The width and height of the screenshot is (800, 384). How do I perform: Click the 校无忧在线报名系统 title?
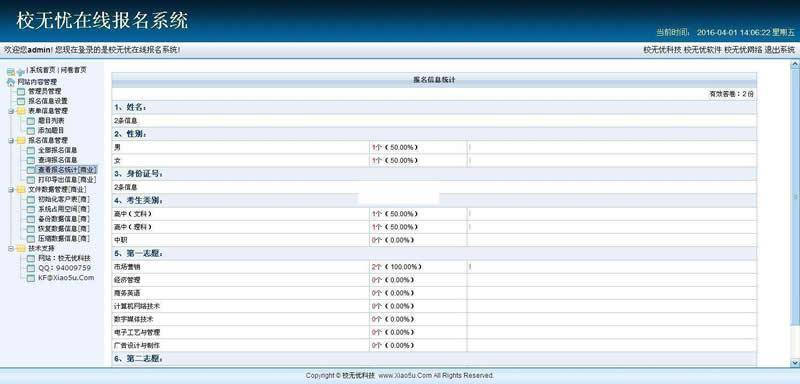(102, 21)
